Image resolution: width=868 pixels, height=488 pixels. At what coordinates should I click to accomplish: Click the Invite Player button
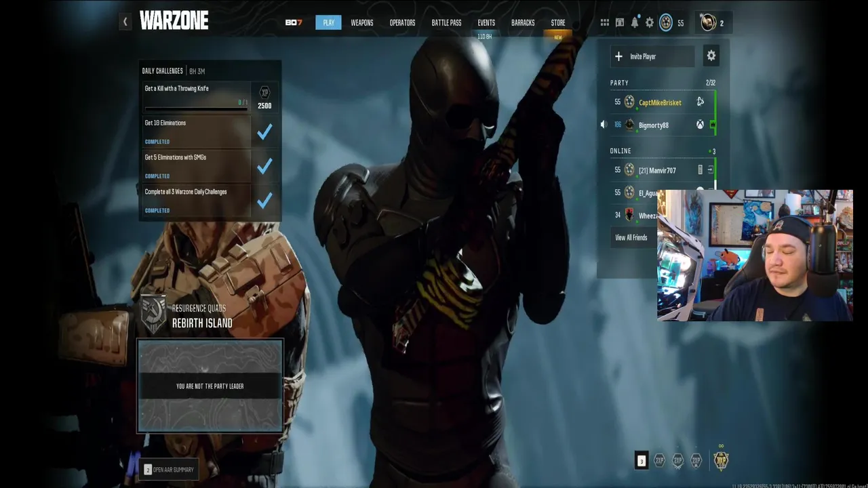coord(652,56)
